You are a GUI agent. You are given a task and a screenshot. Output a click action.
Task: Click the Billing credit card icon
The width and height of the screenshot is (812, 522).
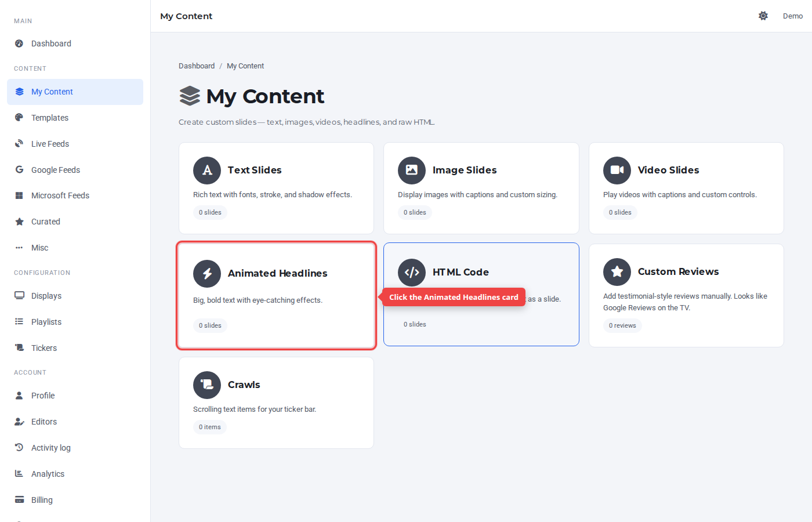pyautogui.click(x=19, y=500)
